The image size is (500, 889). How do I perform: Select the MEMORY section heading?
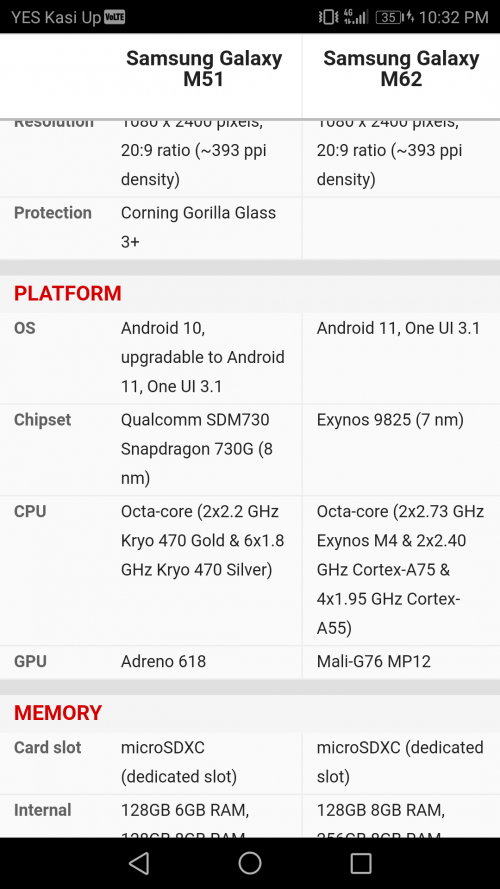point(58,713)
